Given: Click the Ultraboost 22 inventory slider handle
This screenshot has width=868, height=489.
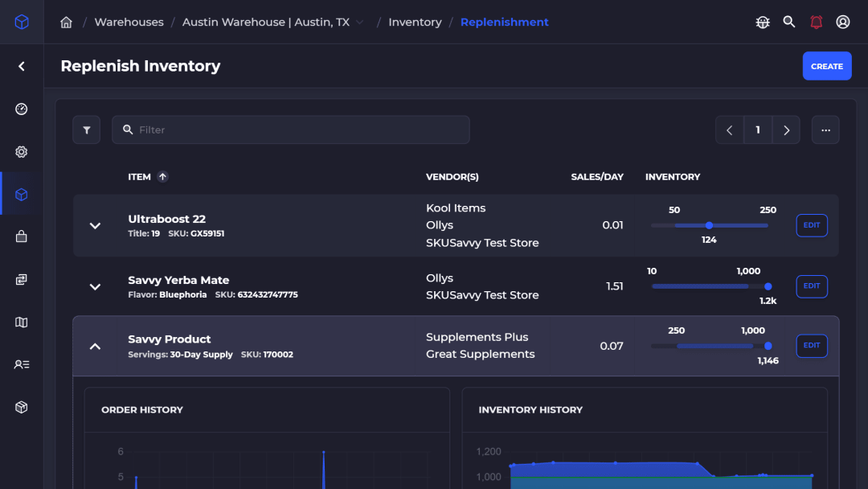Looking at the screenshot, I should pyautogui.click(x=709, y=225).
